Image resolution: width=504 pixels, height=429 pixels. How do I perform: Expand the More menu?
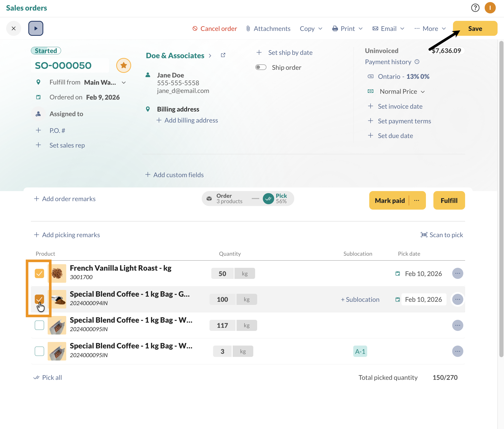(x=430, y=29)
